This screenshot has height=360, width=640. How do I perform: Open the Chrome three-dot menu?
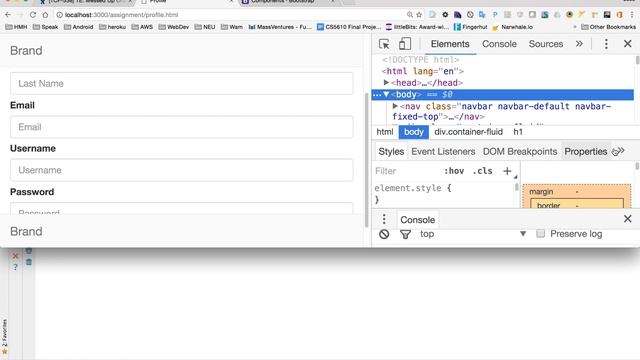click(632, 15)
